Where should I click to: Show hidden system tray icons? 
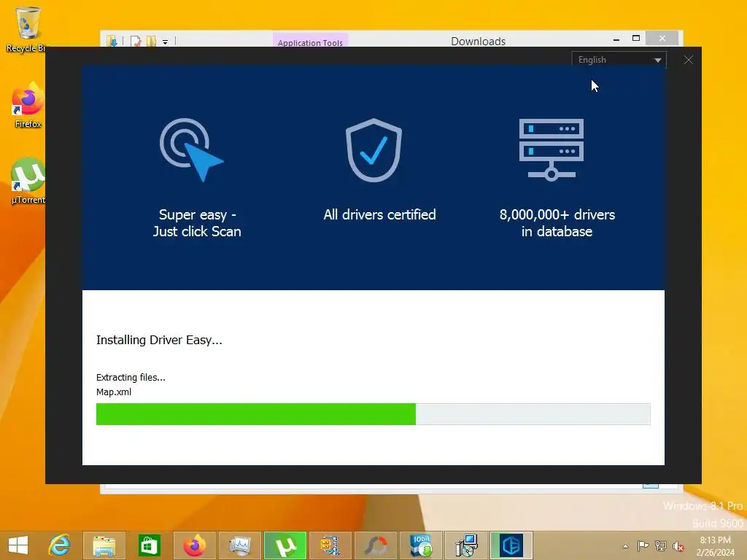tap(625, 546)
